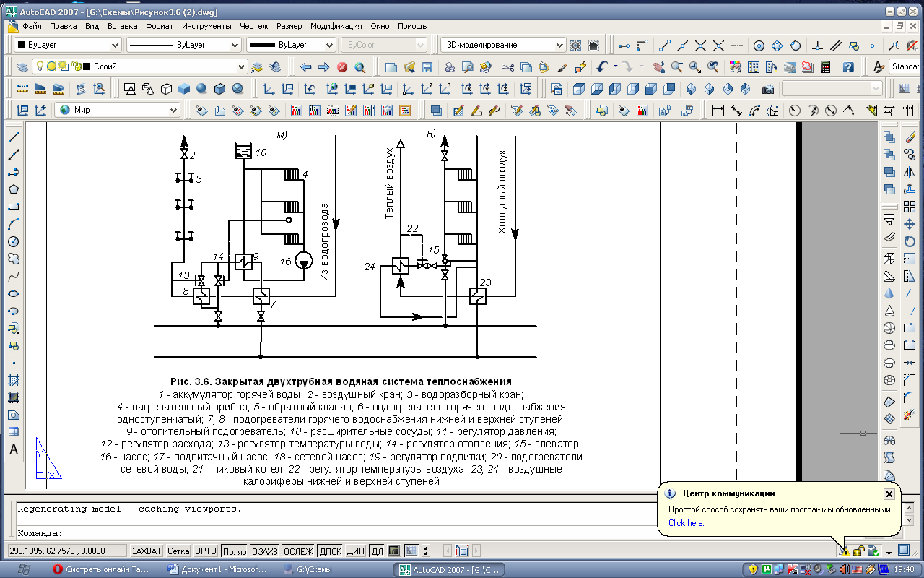The height and width of the screenshot is (578, 924).
Task: Toggle ЗАХВАТ snap mode
Action: [x=147, y=551]
